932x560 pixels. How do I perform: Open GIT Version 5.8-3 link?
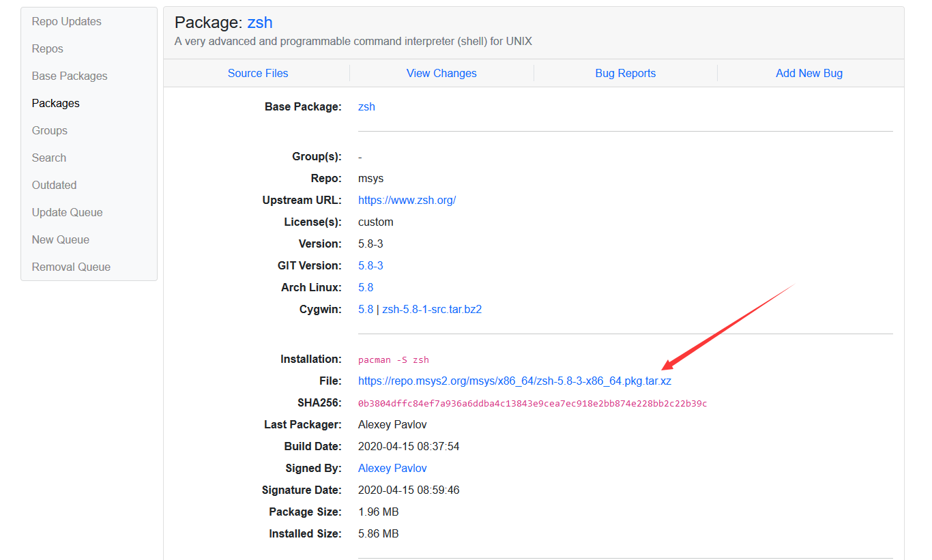tap(370, 265)
